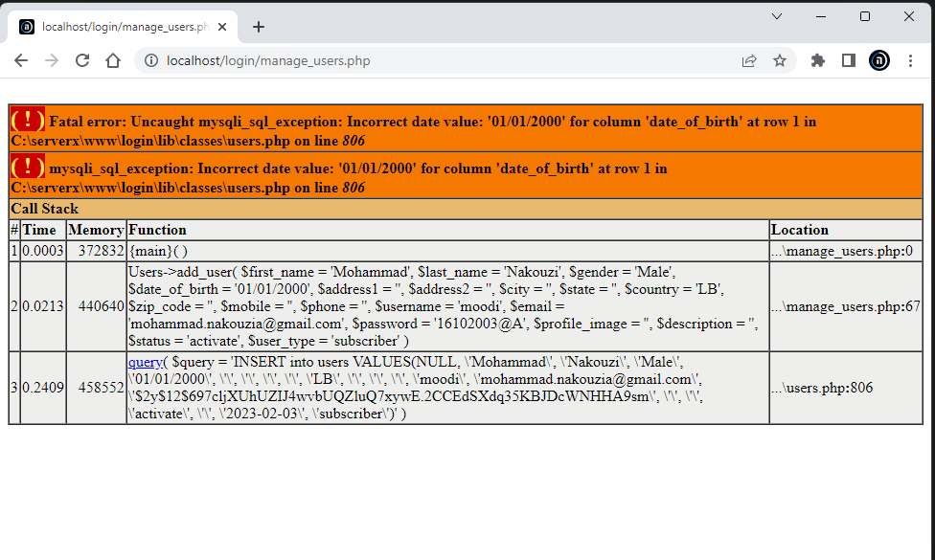935x560 pixels.
Task: Click the Fatal error warning icon
Action: [28, 120]
